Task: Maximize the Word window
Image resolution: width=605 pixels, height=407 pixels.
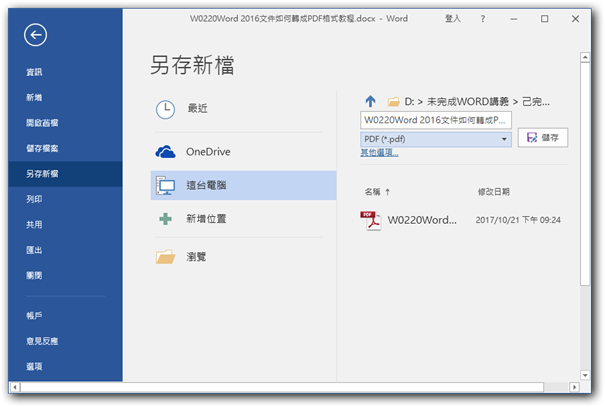Action: (x=544, y=19)
